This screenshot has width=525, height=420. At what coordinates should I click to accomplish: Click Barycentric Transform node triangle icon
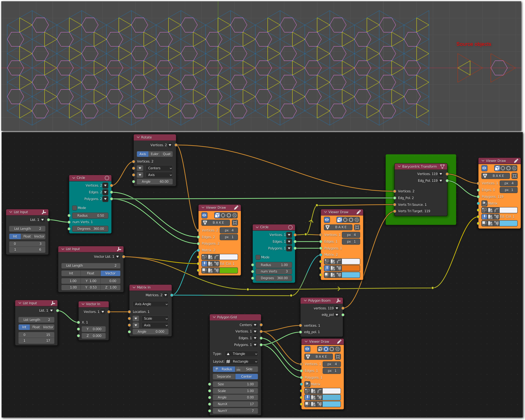pyautogui.click(x=443, y=166)
